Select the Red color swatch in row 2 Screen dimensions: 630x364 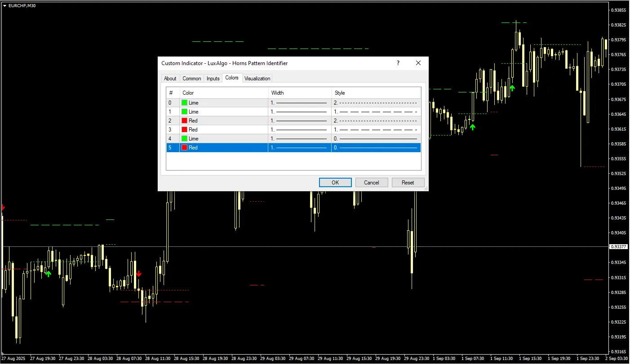pos(184,121)
